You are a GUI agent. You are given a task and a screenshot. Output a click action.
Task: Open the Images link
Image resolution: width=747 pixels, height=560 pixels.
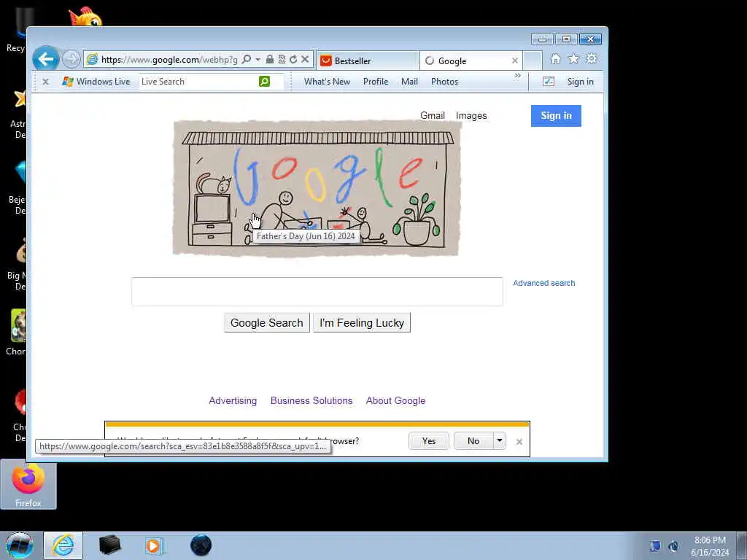tap(471, 116)
